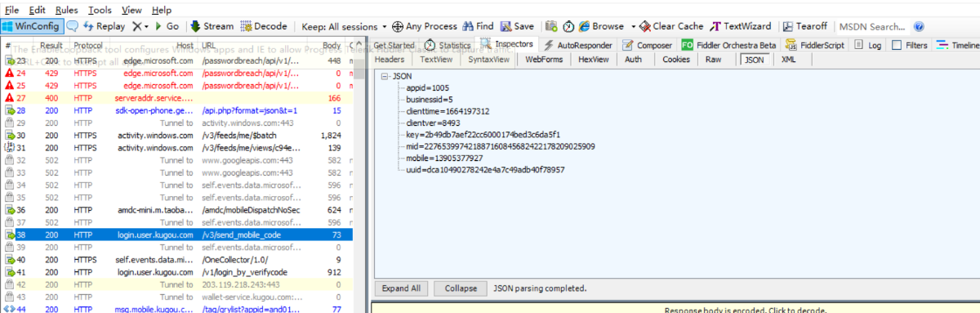Open the File menu
This screenshot has height=313, width=980.
12,10
